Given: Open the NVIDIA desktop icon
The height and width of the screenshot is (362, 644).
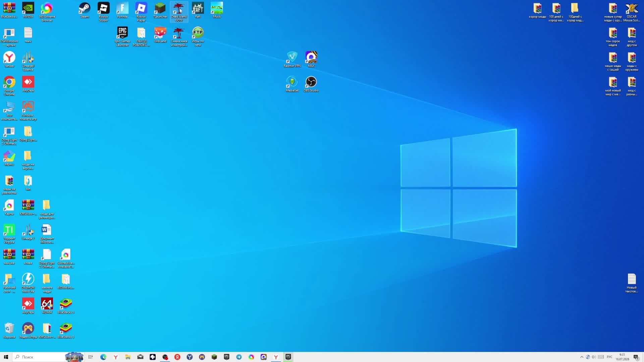Looking at the screenshot, I should [28, 10].
